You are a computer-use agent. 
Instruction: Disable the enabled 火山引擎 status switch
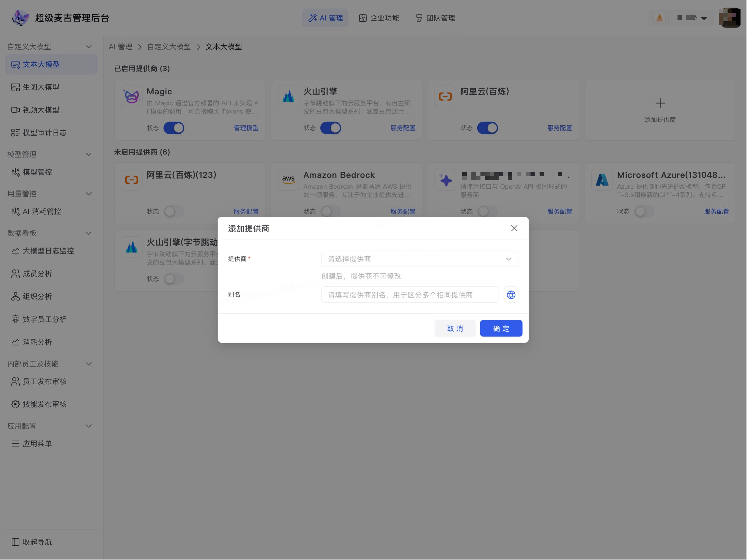(x=331, y=128)
